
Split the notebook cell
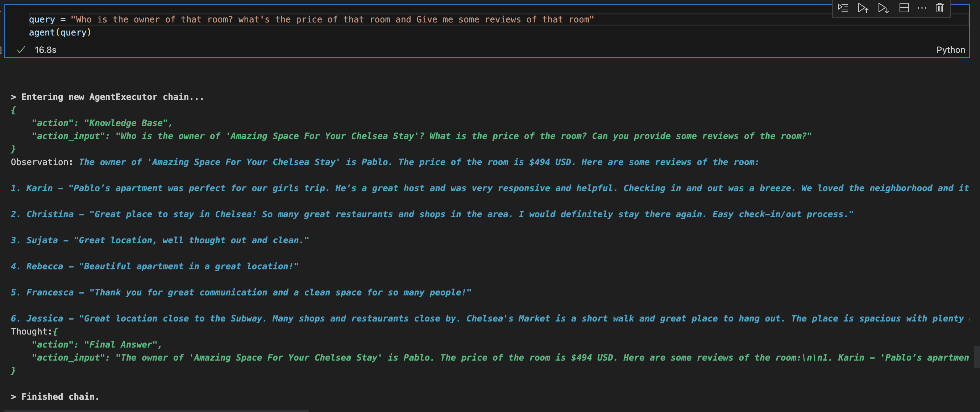904,8
